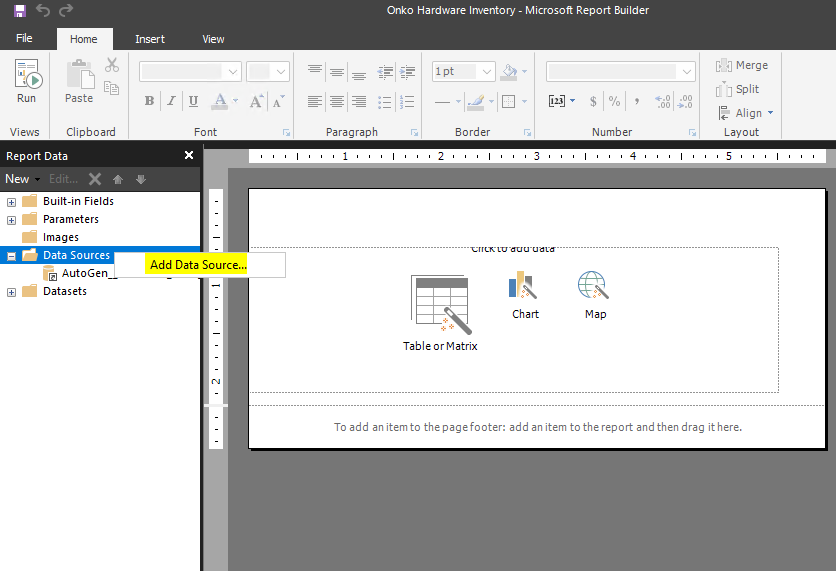Screen dimensions: 836x571
Task: Align text to top
Action: [315, 71]
